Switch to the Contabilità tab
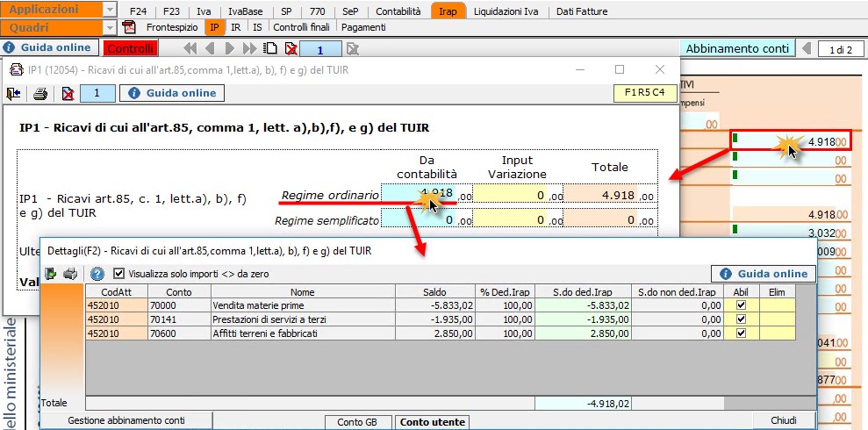This screenshot has width=868, height=430. [x=398, y=11]
